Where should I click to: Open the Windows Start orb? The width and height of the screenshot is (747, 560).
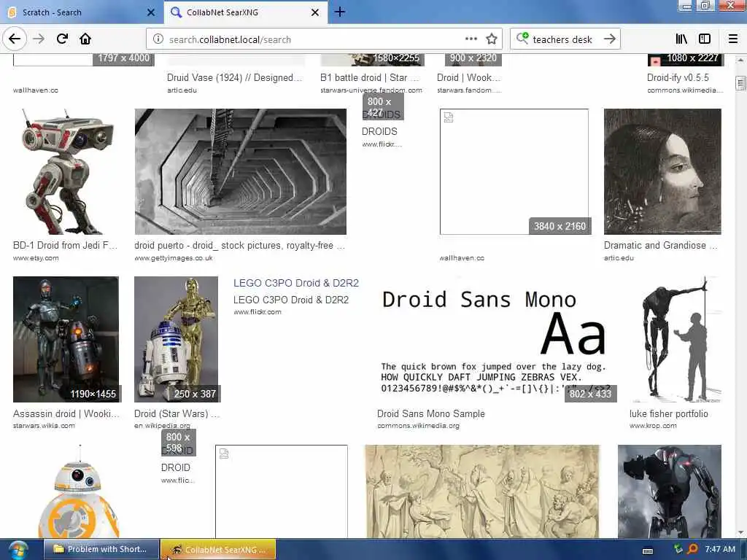coord(18,550)
